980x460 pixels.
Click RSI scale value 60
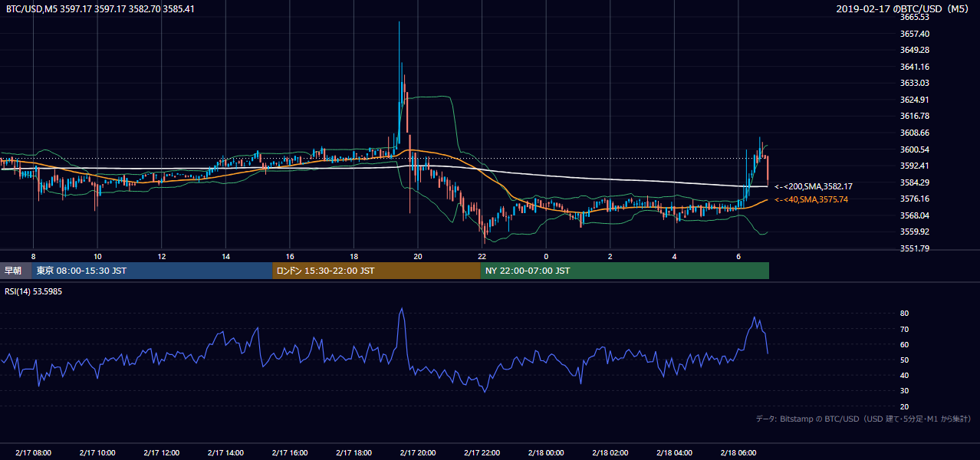point(904,344)
